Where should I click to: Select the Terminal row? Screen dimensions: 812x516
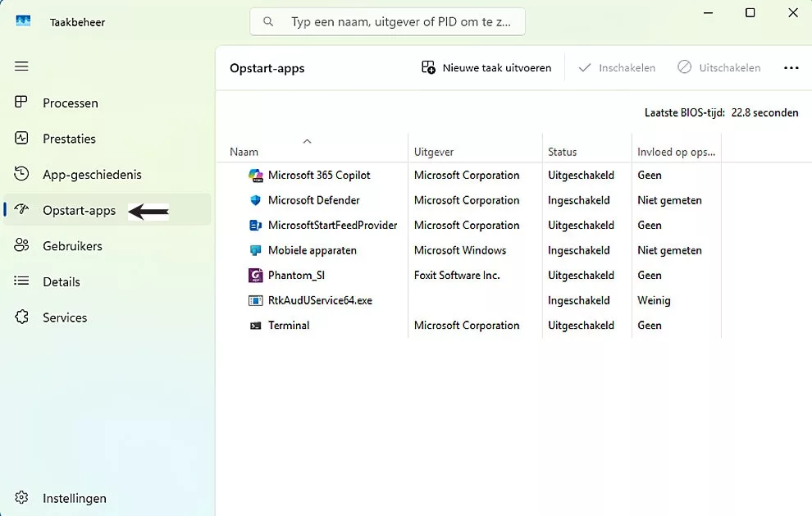click(468, 326)
